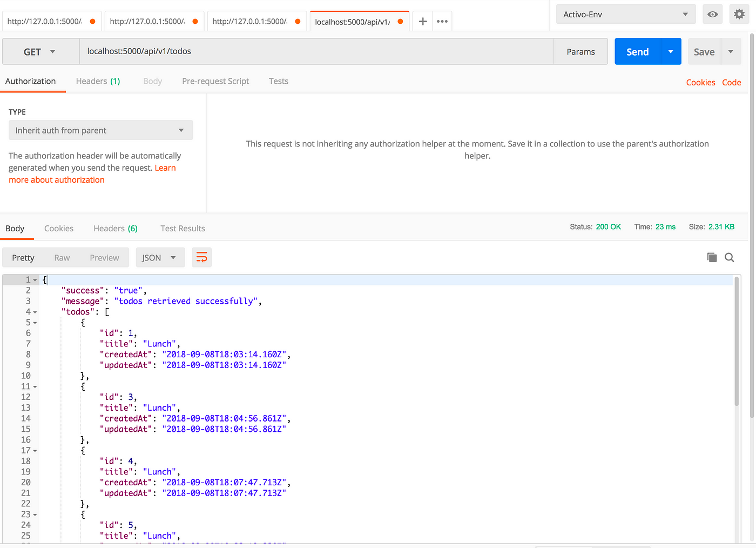Toggle environment quick look eye icon
The width and height of the screenshot is (756, 548).
[713, 14]
